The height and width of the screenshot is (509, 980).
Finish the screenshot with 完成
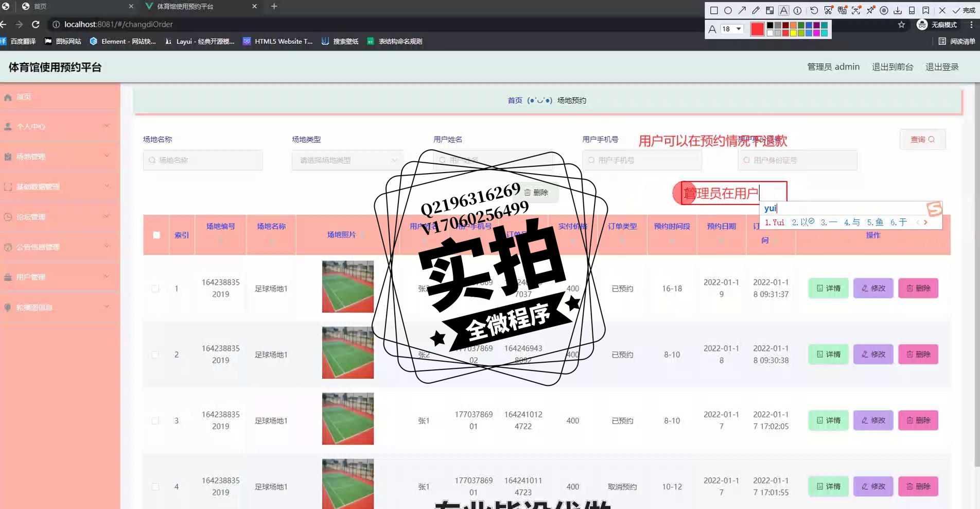[x=964, y=10]
